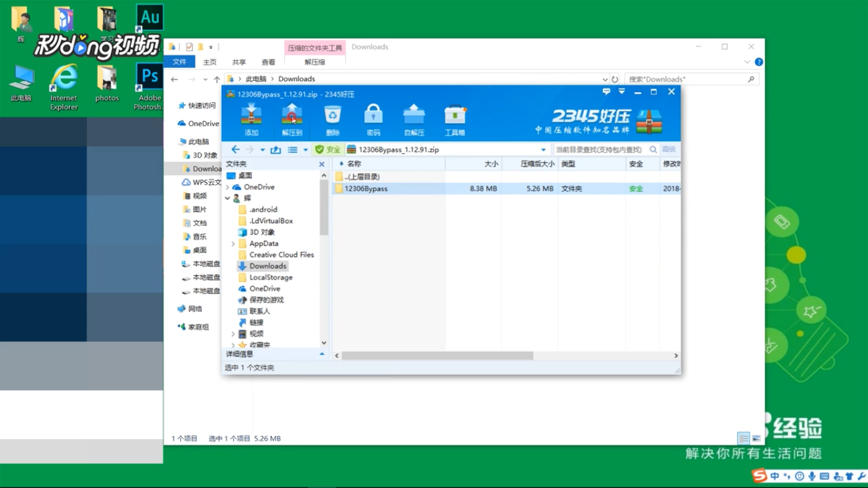This screenshot has width=868, height=488.
Task: Click the Sogou emoji smiley icon
Action: tap(799, 476)
